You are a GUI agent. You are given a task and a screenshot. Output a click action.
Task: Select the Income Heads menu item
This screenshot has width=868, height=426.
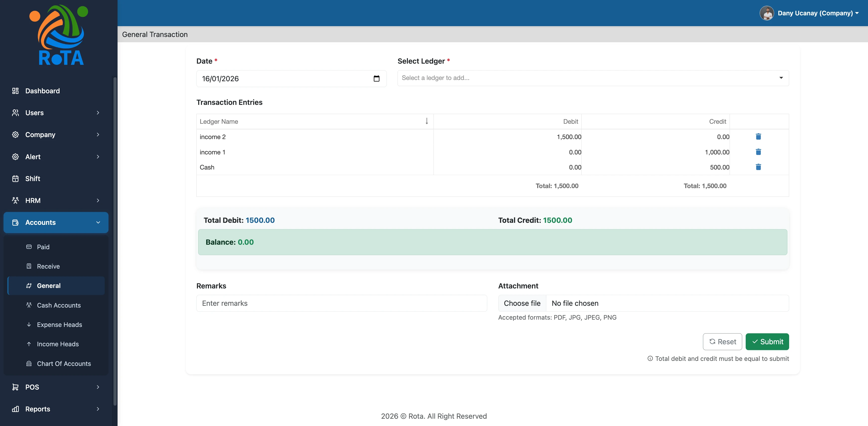click(x=58, y=344)
